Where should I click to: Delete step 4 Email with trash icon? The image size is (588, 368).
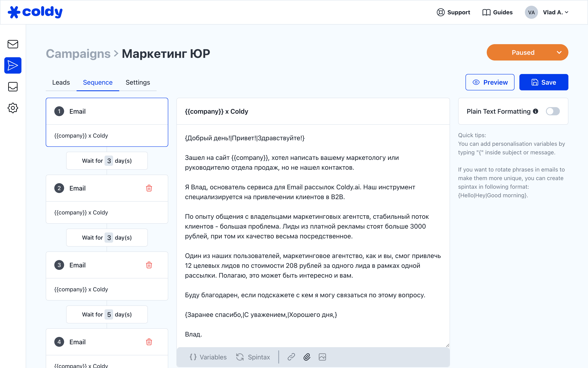coord(149,342)
